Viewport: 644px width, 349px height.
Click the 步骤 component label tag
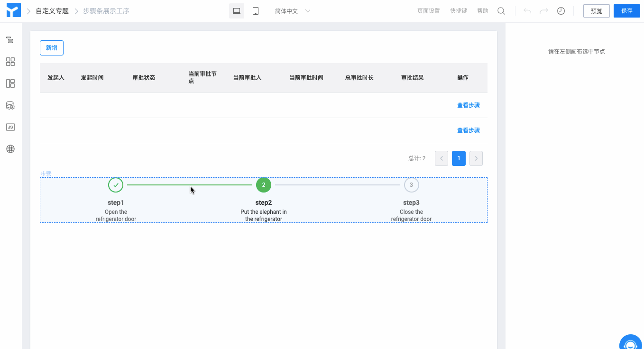click(46, 174)
